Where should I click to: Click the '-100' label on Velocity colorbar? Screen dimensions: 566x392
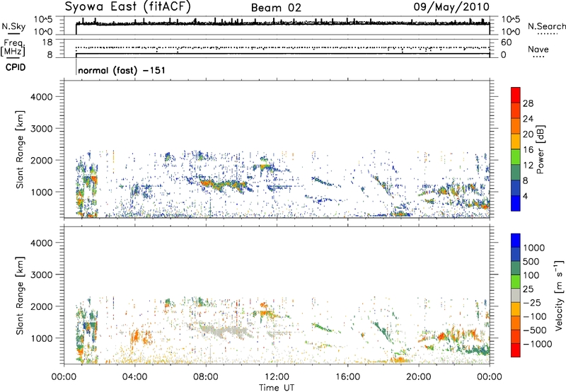pyautogui.click(x=535, y=316)
